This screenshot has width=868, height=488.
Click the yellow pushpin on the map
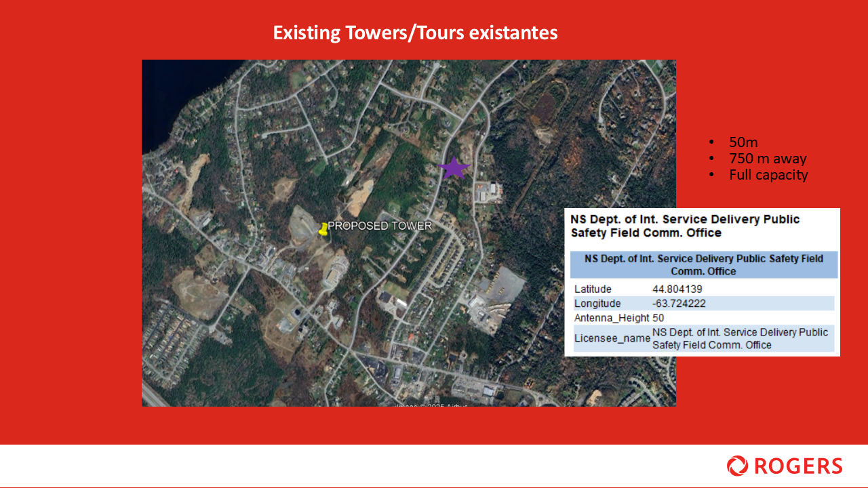tap(323, 229)
